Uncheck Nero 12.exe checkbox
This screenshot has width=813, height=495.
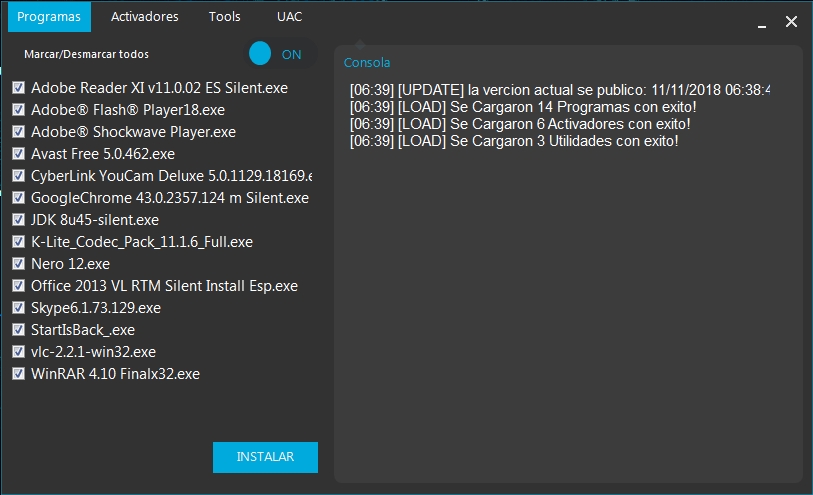click(19, 264)
